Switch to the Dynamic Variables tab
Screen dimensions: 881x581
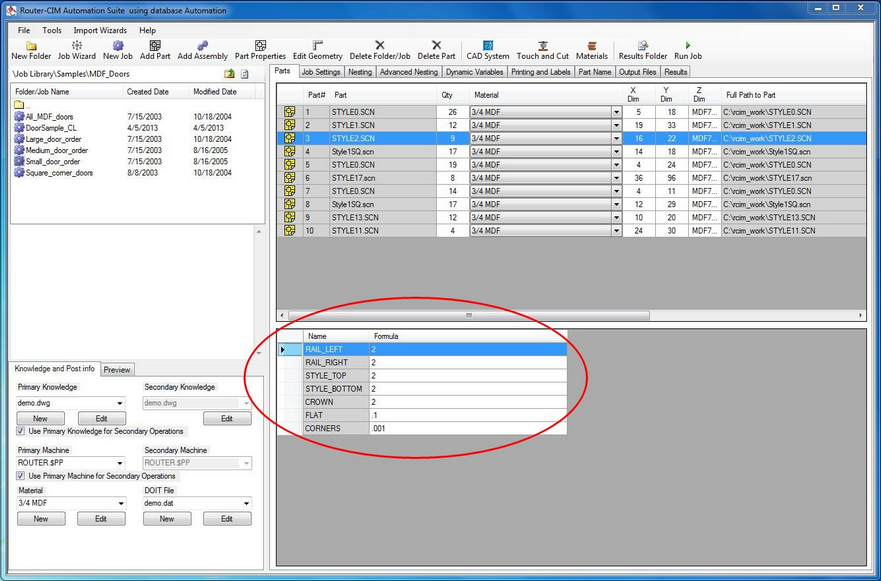[474, 72]
